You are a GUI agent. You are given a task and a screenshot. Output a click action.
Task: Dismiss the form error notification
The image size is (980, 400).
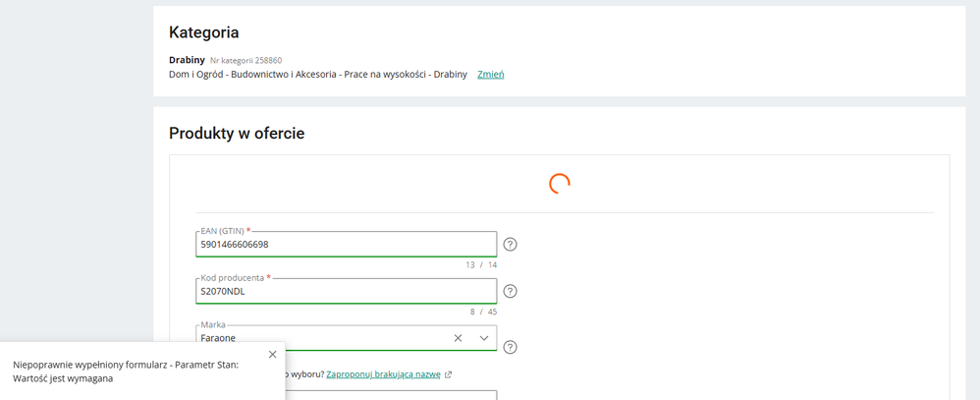[x=272, y=354]
